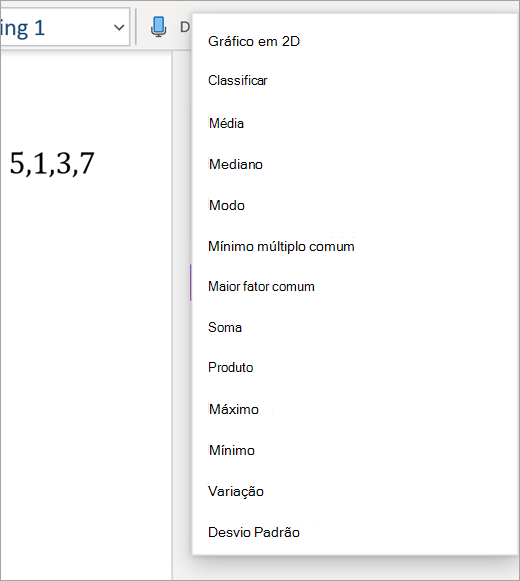Expand the Heading 1 styles dropdown arrow
520x581 pixels.
pos(119,27)
